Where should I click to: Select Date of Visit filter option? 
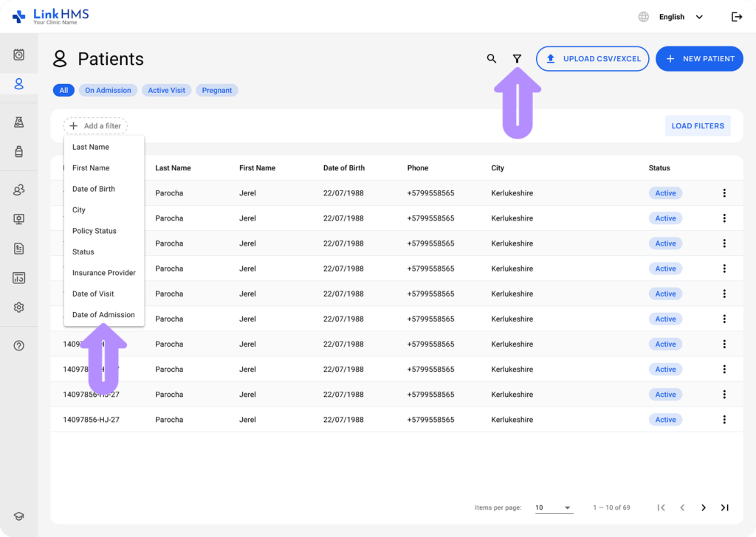click(x=103, y=294)
